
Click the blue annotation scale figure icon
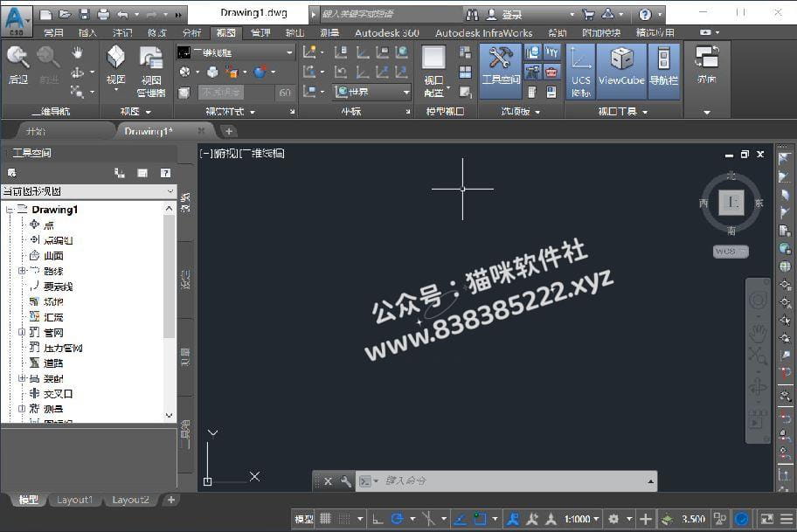point(512,519)
